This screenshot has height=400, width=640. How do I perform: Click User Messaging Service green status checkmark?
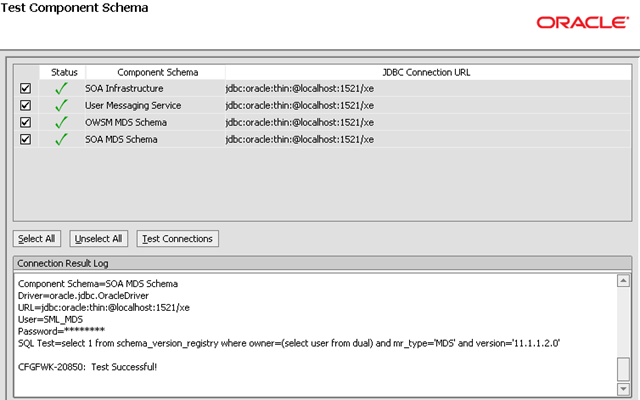tap(62, 105)
